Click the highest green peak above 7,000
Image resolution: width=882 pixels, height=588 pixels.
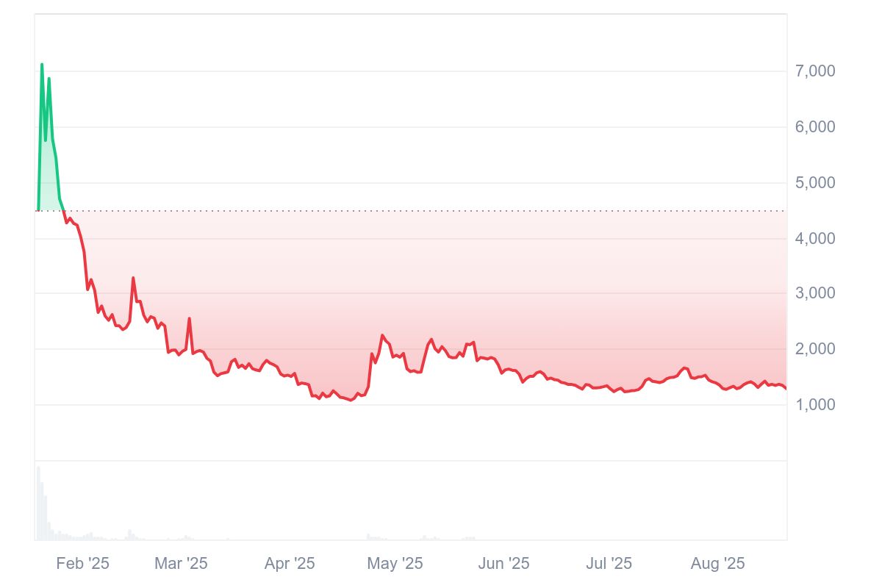(42, 65)
